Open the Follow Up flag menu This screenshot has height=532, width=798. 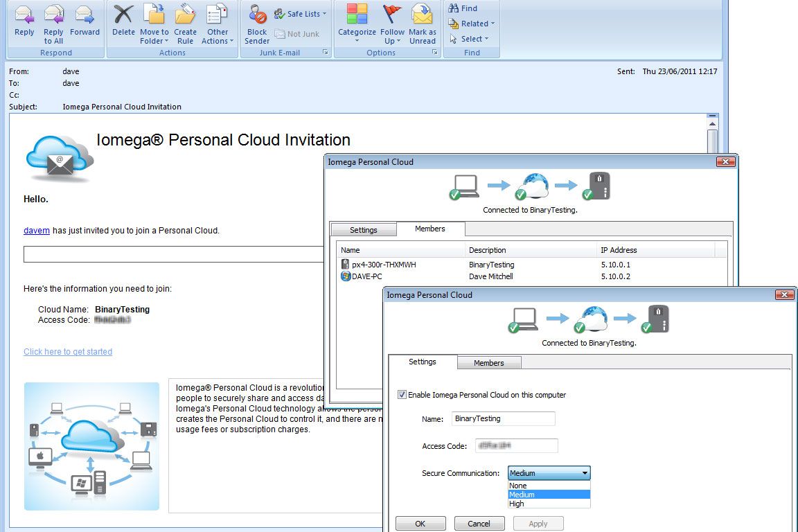point(392,24)
